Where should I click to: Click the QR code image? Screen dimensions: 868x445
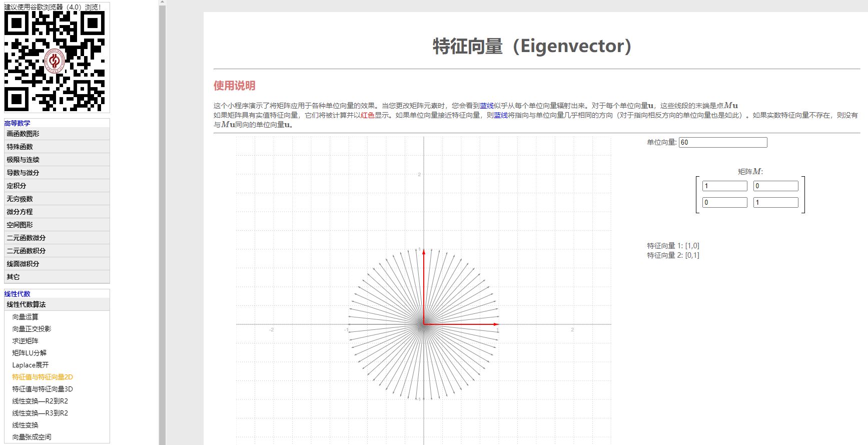[x=55, y=61]
